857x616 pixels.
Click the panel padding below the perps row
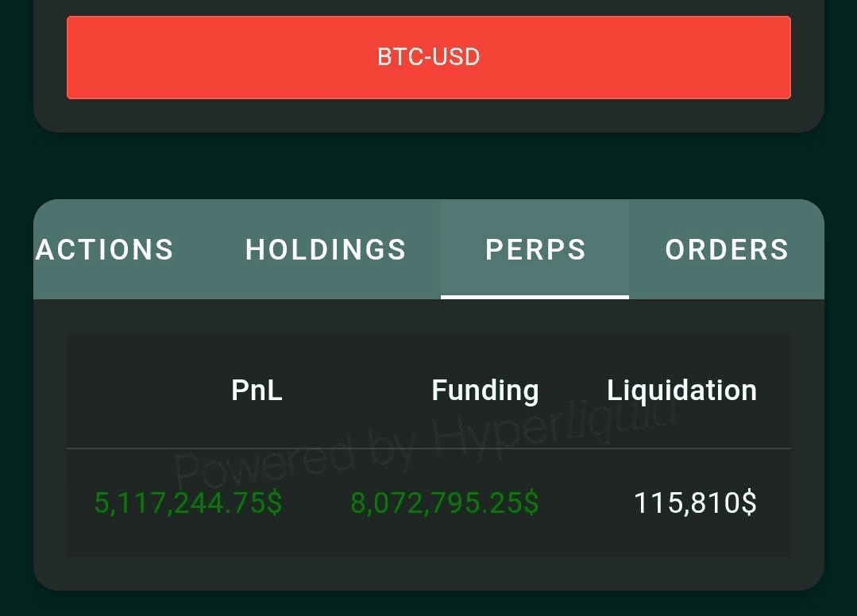pos(428,573)
